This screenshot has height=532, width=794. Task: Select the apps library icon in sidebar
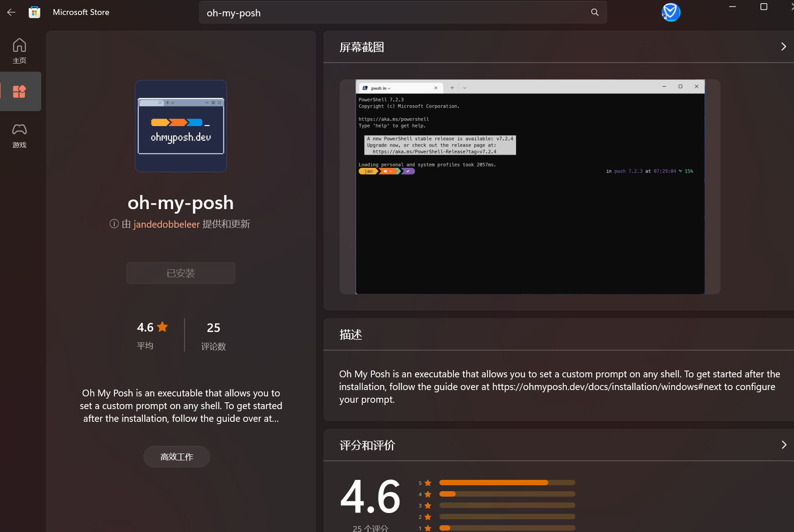[x=19, y=91]
